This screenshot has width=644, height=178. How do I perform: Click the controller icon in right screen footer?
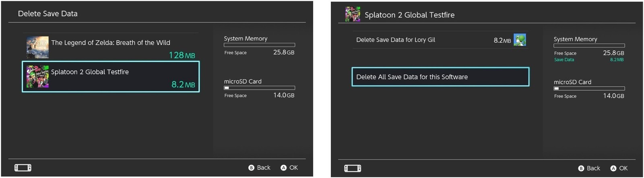tap(353, 168)
